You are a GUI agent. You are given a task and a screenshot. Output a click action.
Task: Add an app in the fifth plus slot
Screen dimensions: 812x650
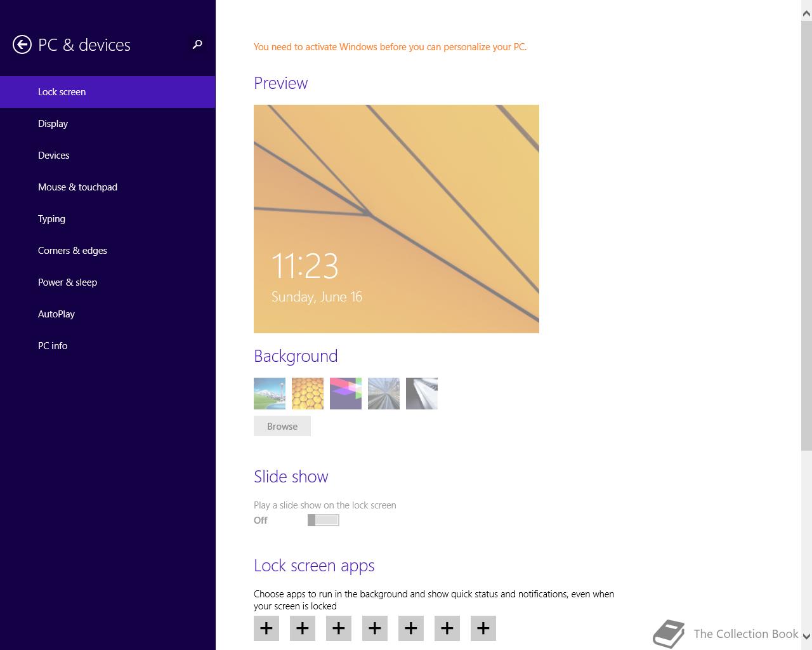tap(411, 628)
